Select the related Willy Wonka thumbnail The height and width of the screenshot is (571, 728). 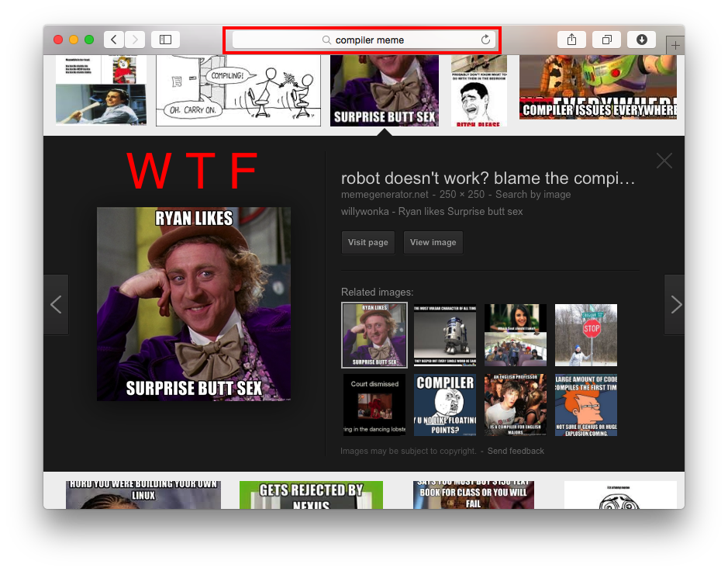point(374,335)
